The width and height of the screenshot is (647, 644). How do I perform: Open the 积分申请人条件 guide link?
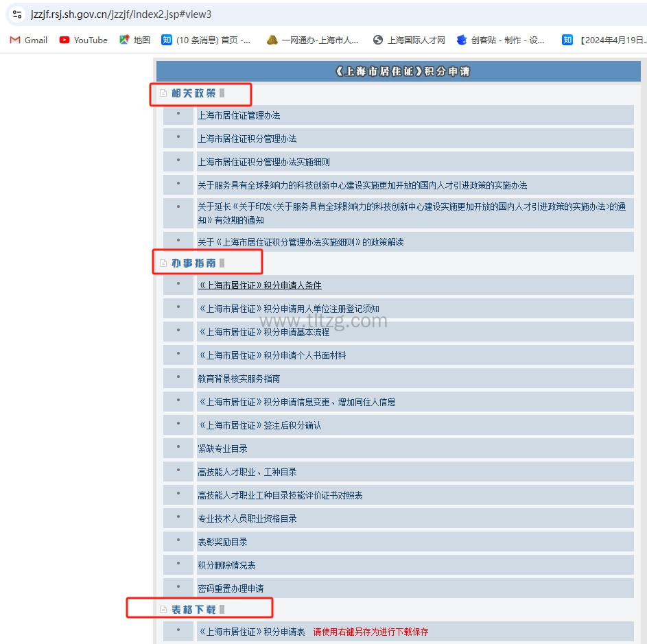point(259,285)
